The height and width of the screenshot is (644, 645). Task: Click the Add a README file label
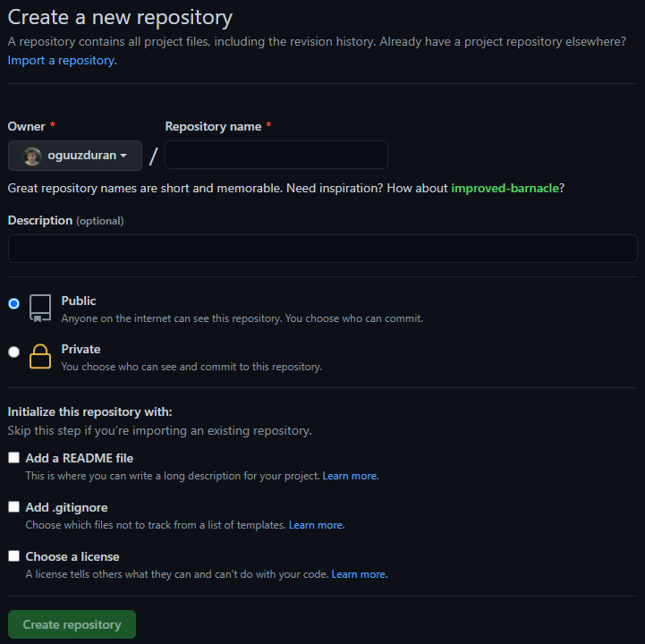pyautogui.click(x=80, y=458)
